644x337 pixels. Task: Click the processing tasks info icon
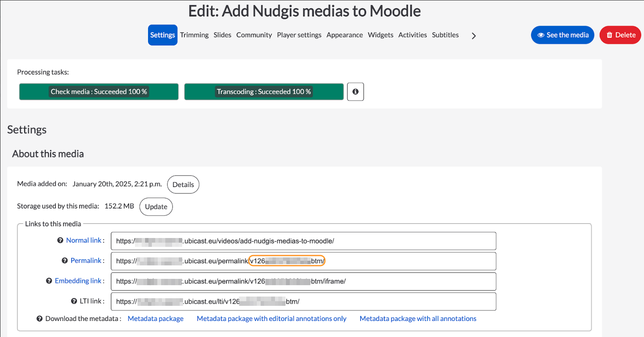pos(356,91)
